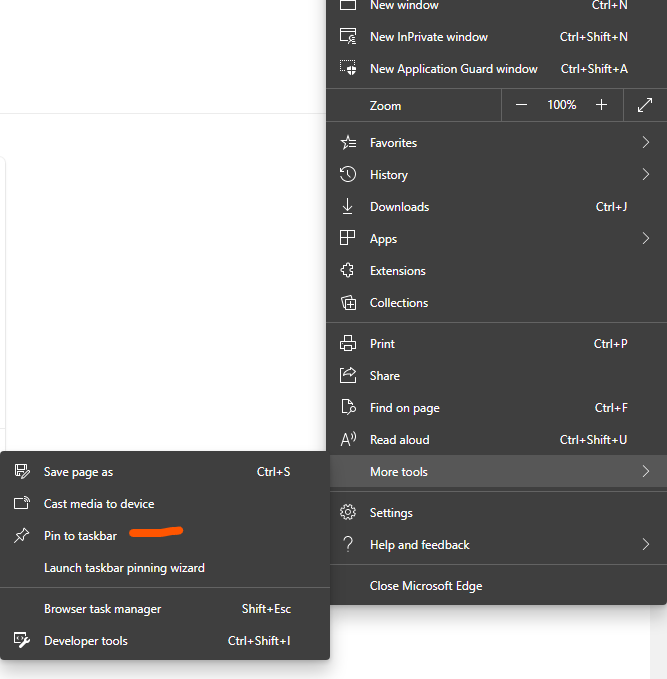This screenshot has height=679, width=667.
Task: Select Find on page
Action: point(496,407)
